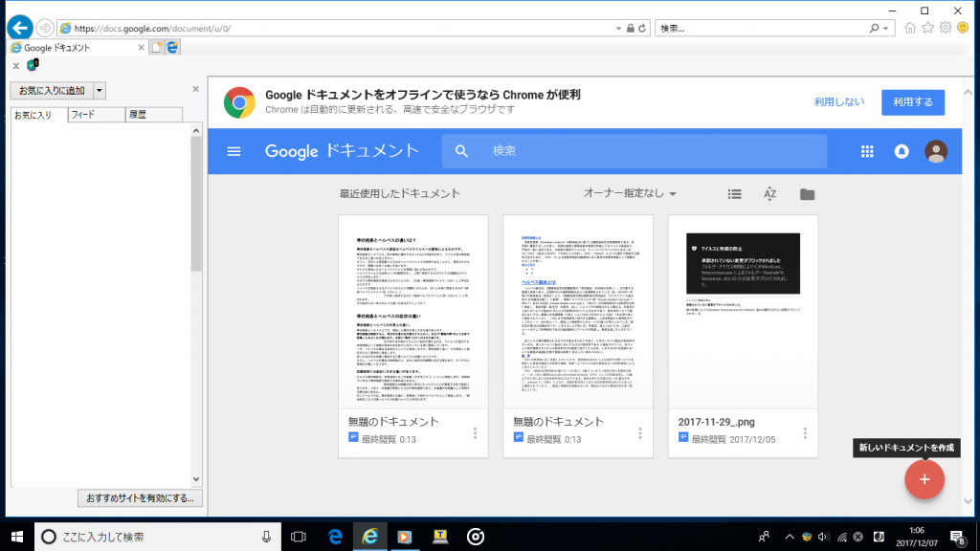The image size is (980, 551).
Task: Create a new document with plus button
Action: (924, 479)
